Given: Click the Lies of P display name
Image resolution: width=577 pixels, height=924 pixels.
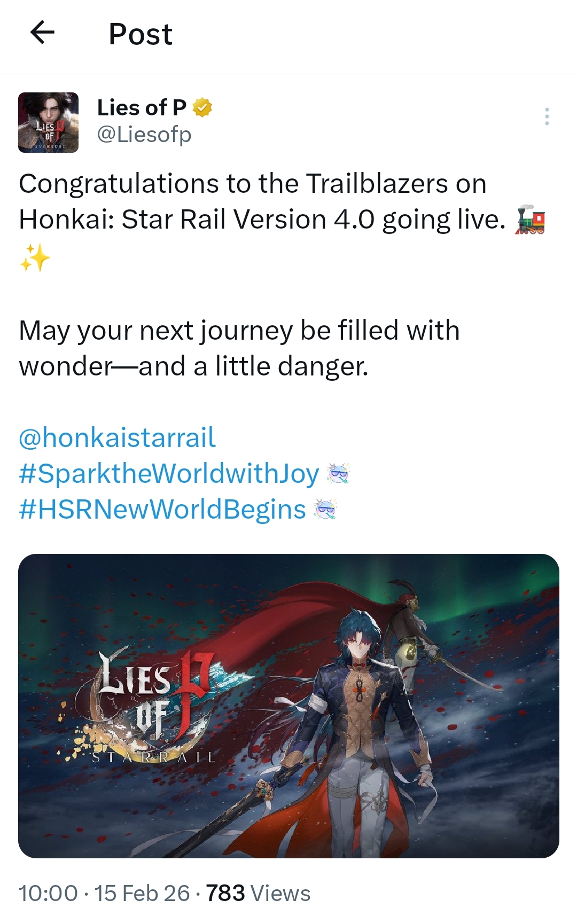Looking at the screenshot, I should 142,108.
